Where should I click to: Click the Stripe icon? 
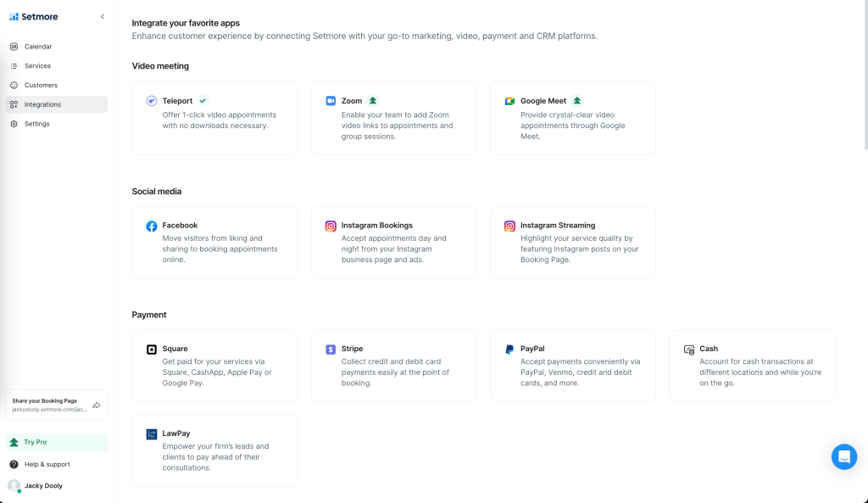coord(331,349)
